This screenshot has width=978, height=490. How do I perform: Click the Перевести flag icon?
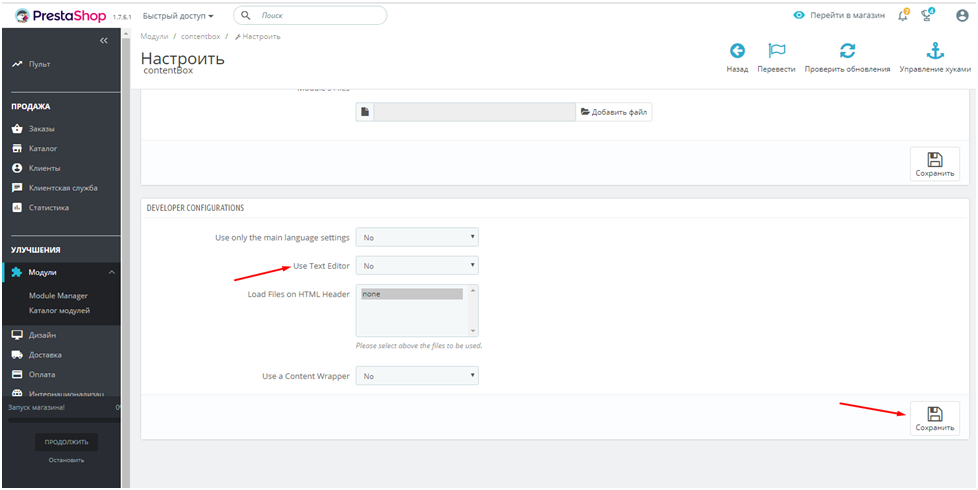coord(776,52)
